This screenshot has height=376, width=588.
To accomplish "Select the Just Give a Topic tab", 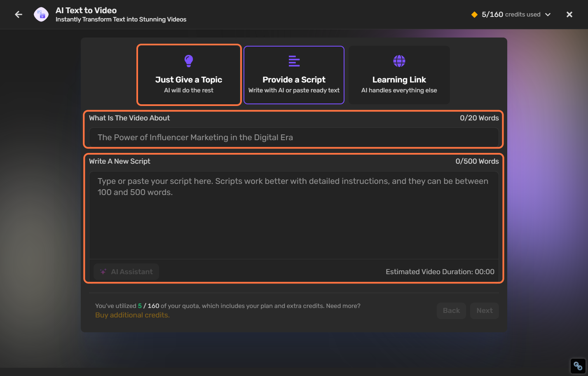I will [x=189, y=75].
